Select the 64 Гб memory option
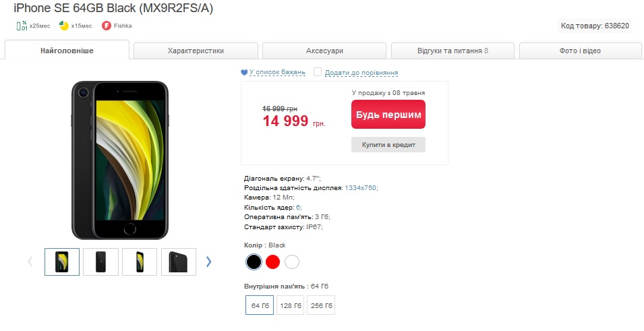 [x=260, y=305]
